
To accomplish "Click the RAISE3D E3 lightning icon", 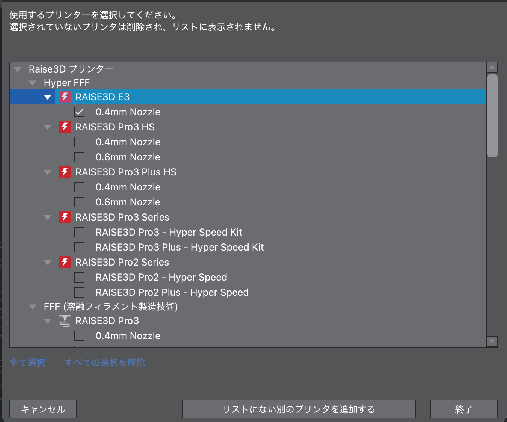I will coord(65,97).
